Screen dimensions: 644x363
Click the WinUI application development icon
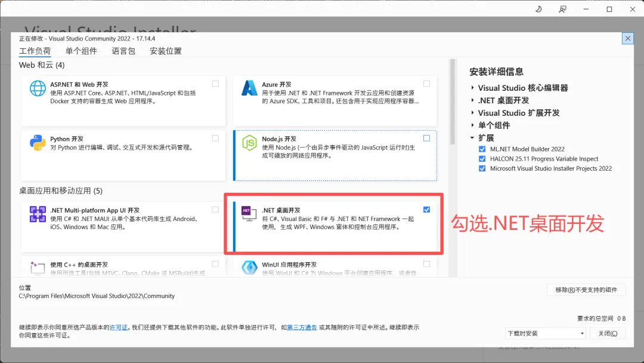coord(249,267)
